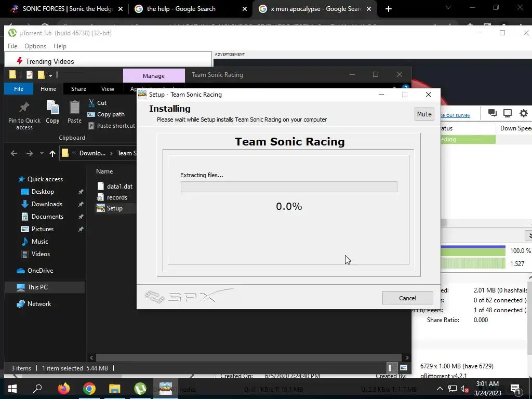532x399 pixels.
Task: Switch to details view layout icon
Action: (x=390, y=368)
